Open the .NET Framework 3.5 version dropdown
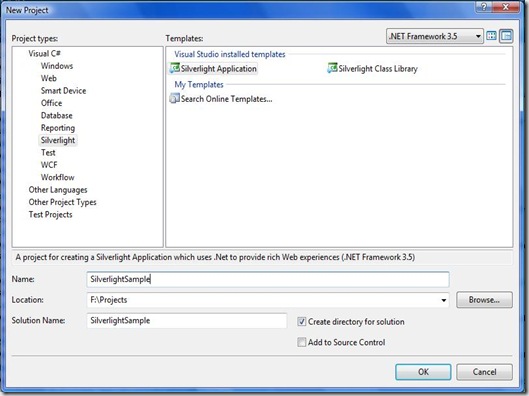Image resolution: width=529 pixels, height=396 pixels. (435, 36)
